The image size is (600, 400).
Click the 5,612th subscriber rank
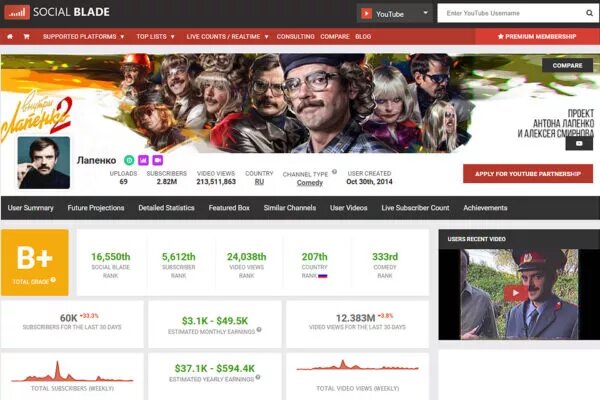178,256
